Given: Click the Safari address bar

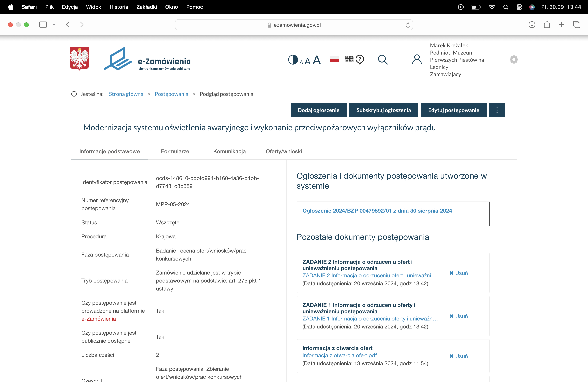Looking at the screenshot, I should (x=294, y=25).
